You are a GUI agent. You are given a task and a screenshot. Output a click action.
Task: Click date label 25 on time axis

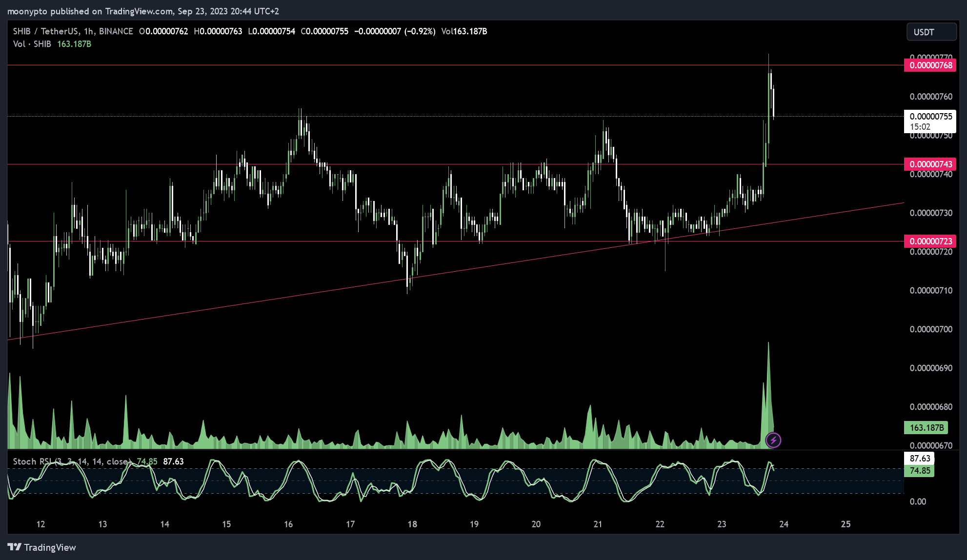point(846,524)
